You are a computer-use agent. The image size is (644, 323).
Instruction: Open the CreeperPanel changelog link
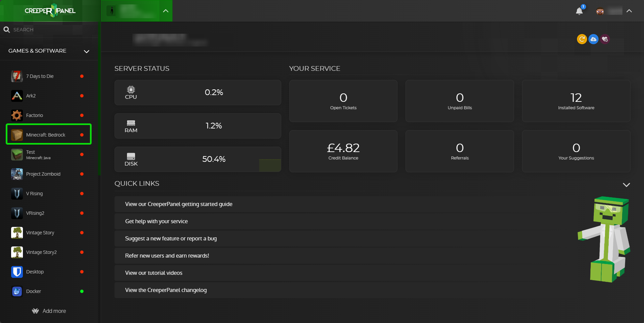coord(166,290)
